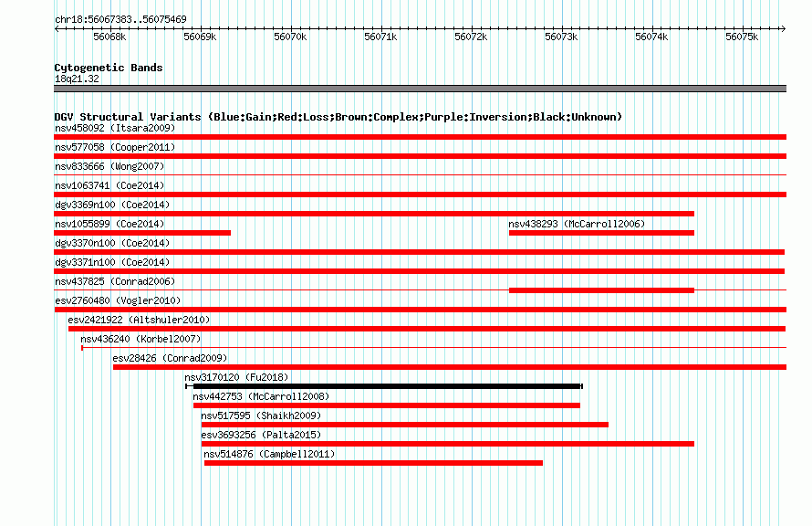
Task: Click the 56075k ruler position
Action: 742,37
